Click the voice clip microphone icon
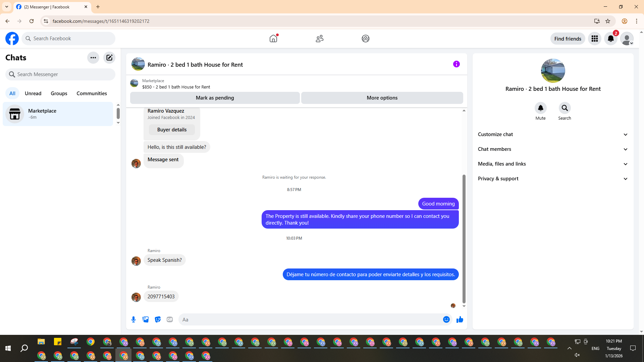Screen dimensions: 644x362 click(133, 319)
